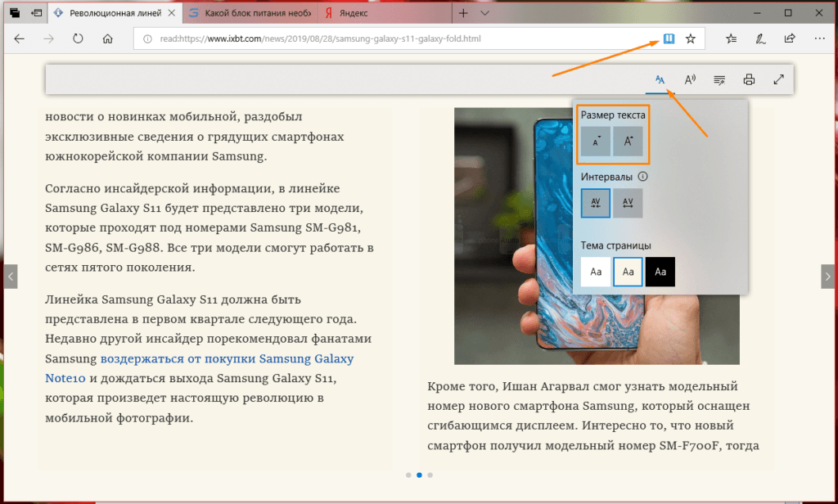
Task: Open text options in reading toolbar
Action: click(x=660, y=79)
